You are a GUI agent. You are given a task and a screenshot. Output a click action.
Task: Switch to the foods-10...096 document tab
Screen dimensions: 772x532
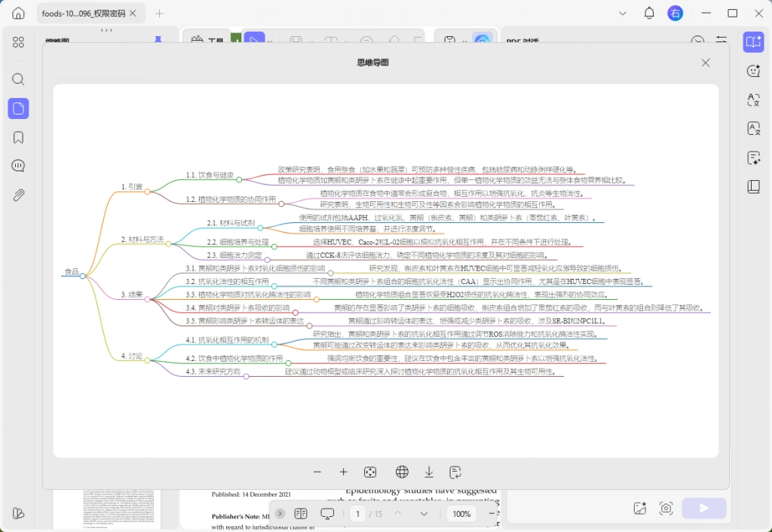coord(84,14)
